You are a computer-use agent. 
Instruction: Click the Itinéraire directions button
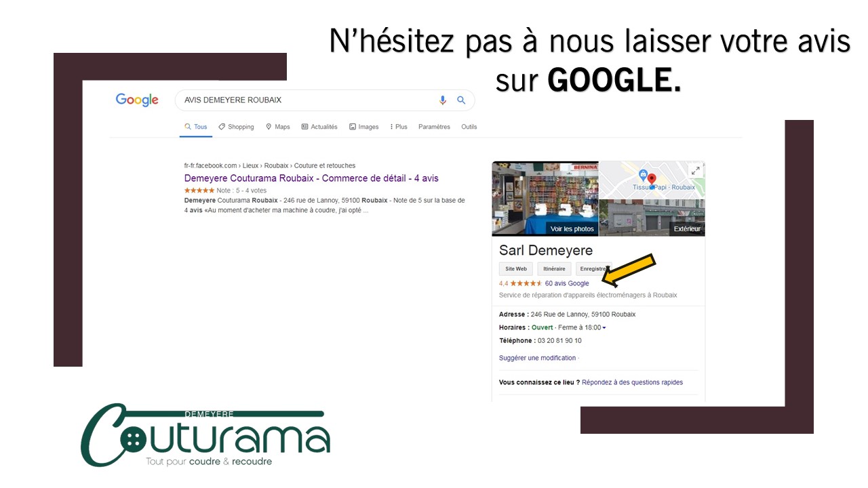tap(555, 269)
